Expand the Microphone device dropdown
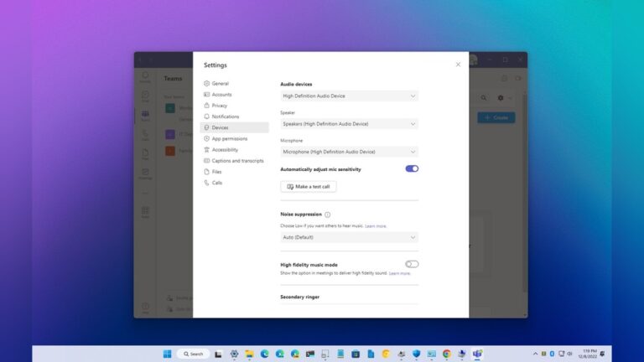Screen dimensions: 644x362 tap(349, 152)
